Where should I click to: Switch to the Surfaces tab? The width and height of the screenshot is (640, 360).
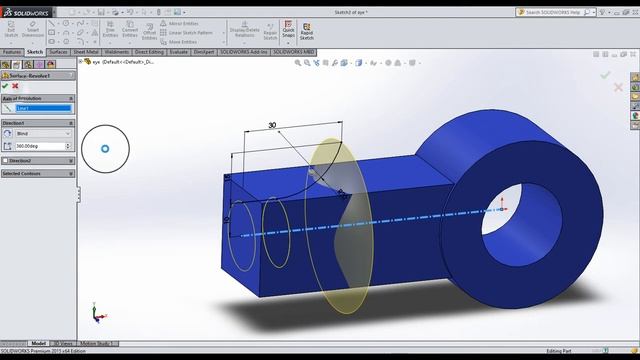58,52
